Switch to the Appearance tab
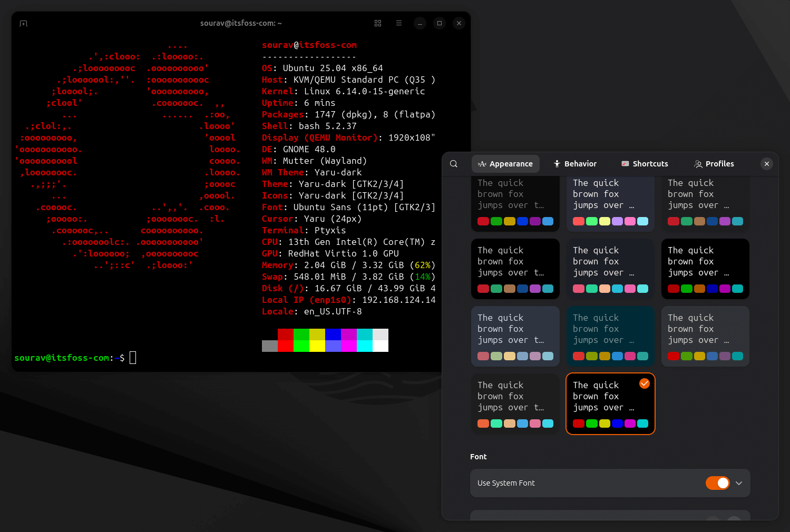This screenshot has height=532, width=790. [x=505, y=164]
